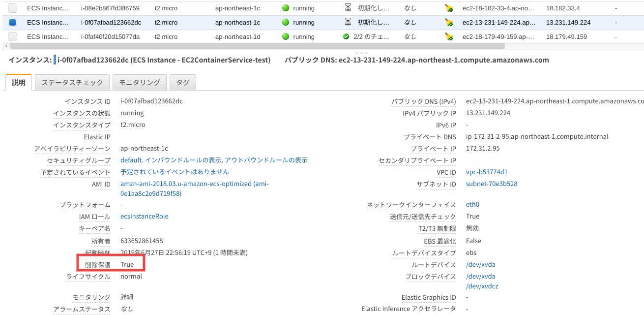Click the root device /dev/xvda link
This screenshot has width=644, height=315.
(481, 265)
